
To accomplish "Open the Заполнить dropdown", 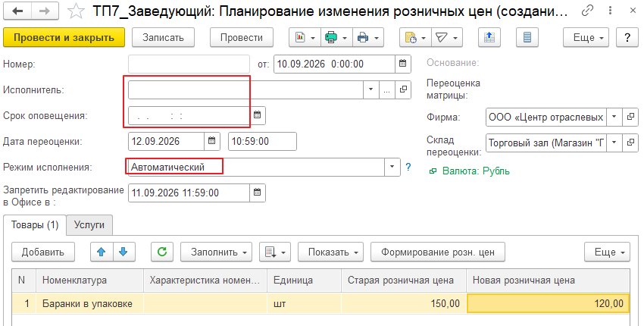I will pyautogui.click(x=216, y=252).
